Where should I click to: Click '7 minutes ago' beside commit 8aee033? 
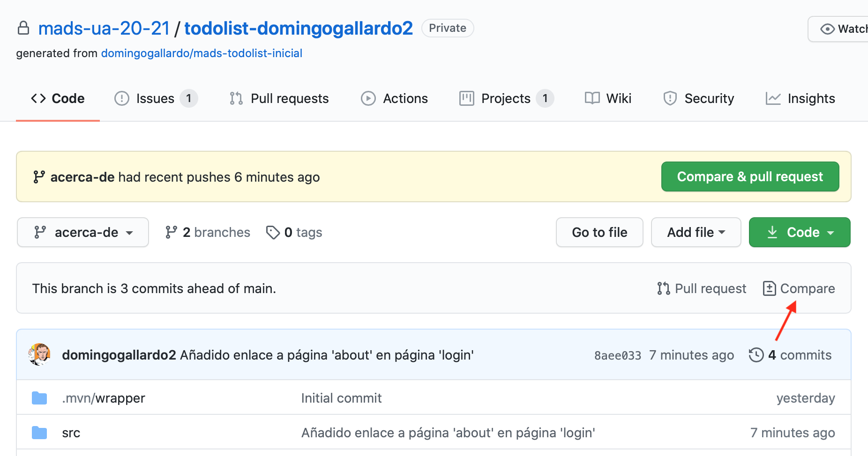pyautogui.click(x=691, y=355)
